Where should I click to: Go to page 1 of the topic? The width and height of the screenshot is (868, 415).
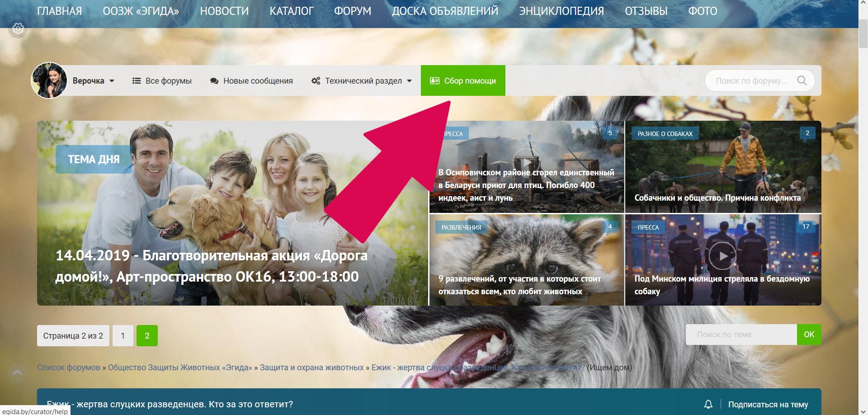point(123,336)
